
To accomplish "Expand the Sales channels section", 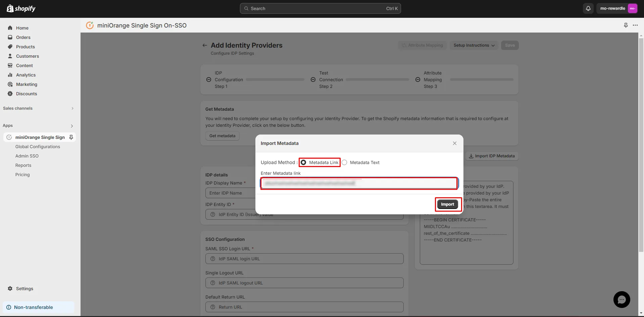I will tap(72, 108).
